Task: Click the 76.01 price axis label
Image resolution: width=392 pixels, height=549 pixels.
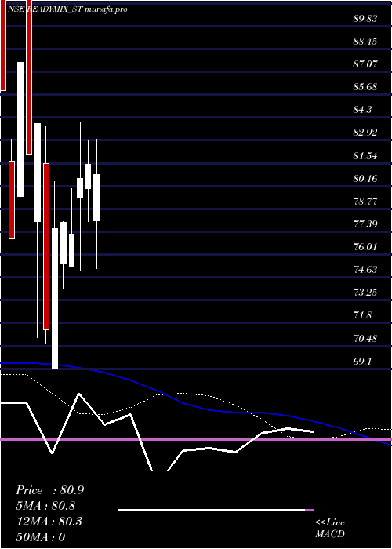Action: tap(365, 247)
